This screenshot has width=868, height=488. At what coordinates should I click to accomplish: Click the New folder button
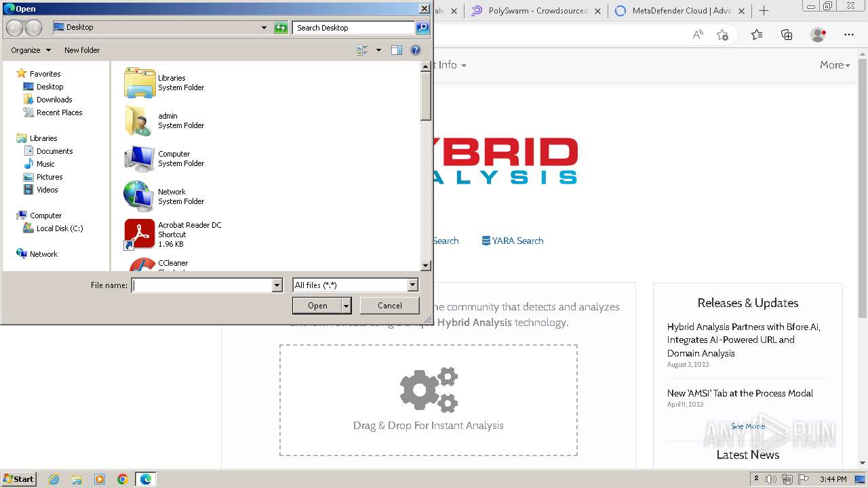tap(82, 50)
